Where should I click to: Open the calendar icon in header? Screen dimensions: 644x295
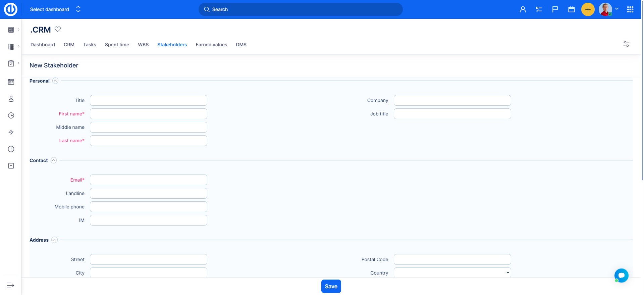click(x=572, y=9)
